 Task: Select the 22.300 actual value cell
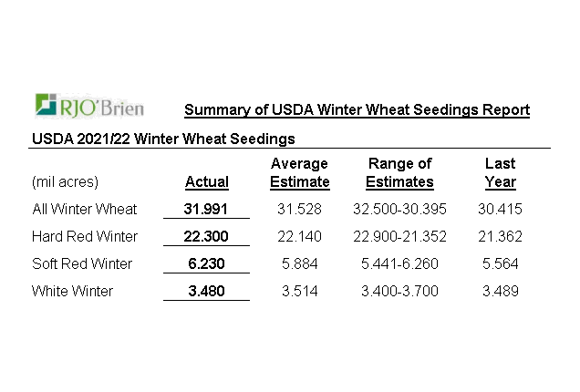(206, 236)
